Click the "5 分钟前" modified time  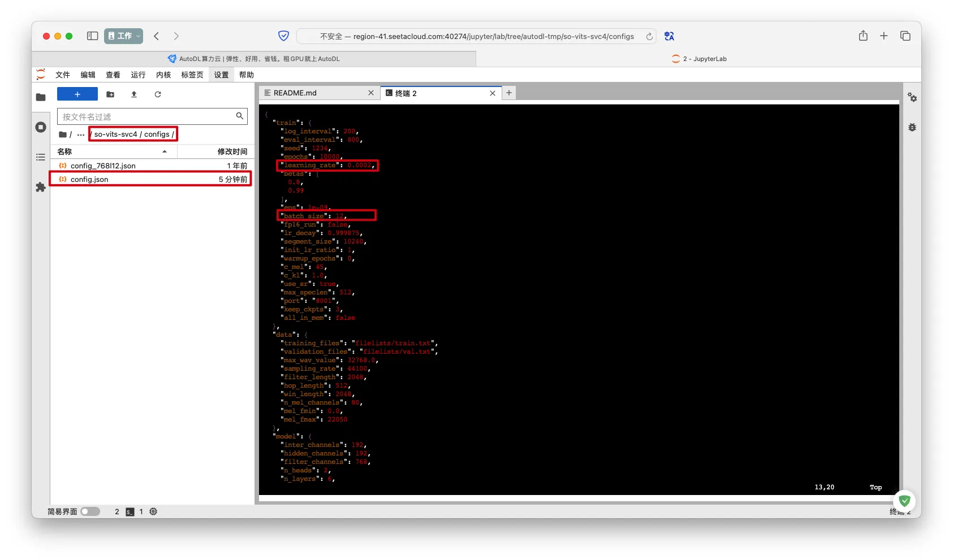click(233, 179)
